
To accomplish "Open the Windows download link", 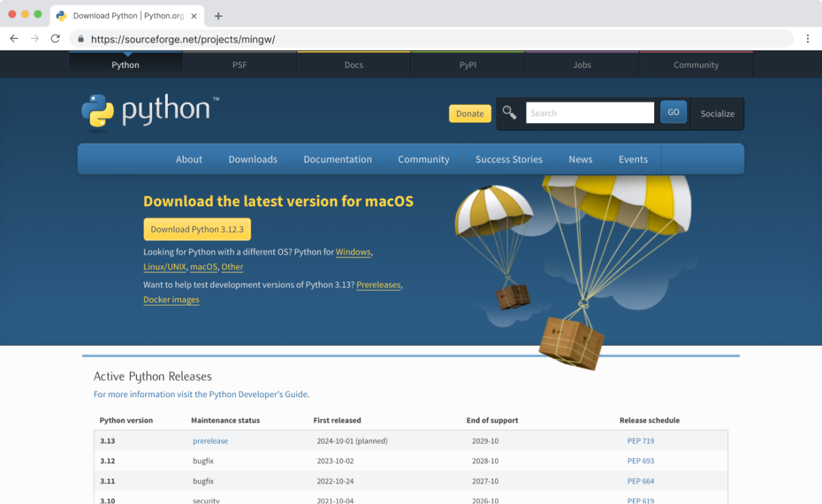I will (x=353, y=252).
